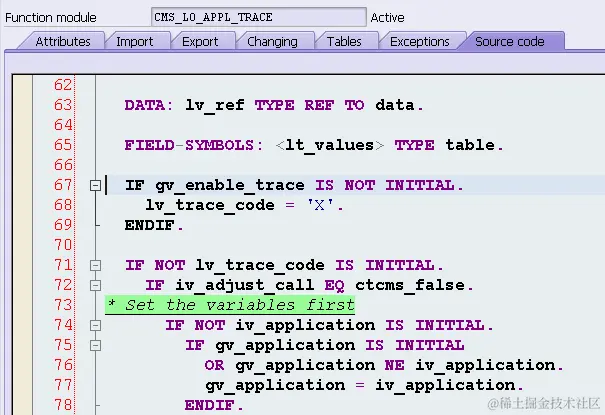Click 'iv_application' on line 74

coord(305,326)
